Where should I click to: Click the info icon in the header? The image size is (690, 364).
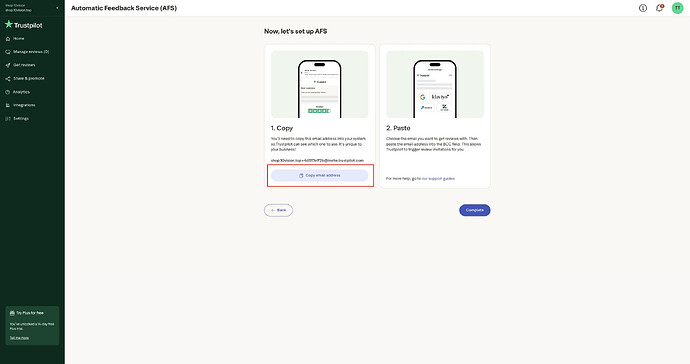click(643, 8)
